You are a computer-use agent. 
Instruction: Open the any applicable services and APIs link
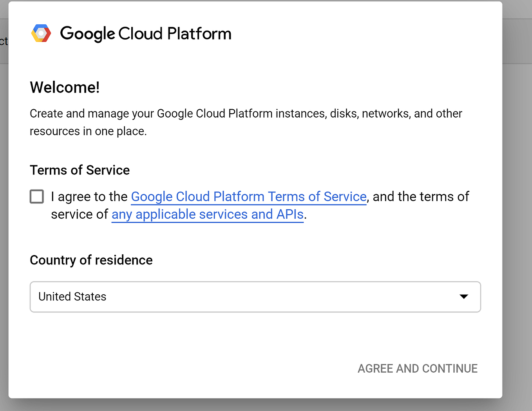(208, 214)
